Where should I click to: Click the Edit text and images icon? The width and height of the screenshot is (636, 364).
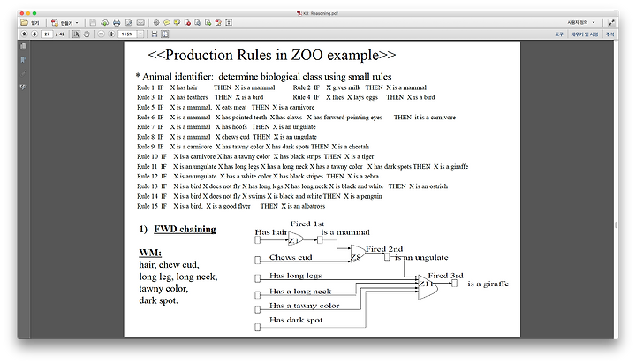(x=129, y=23)
